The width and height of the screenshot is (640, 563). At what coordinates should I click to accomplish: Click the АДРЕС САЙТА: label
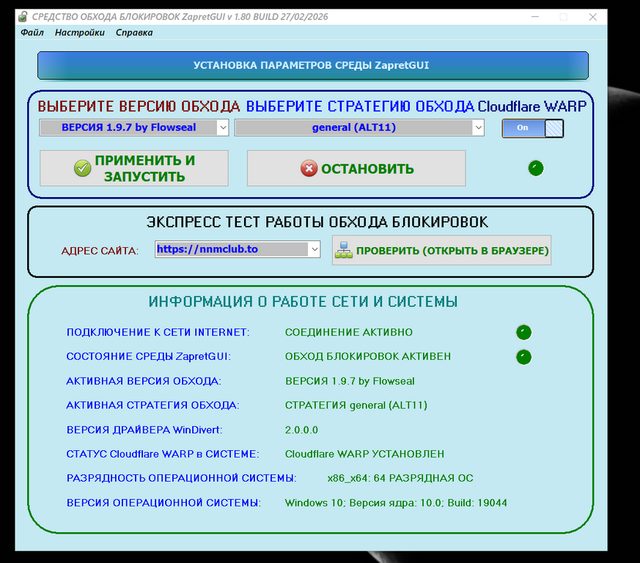point(100,251)
